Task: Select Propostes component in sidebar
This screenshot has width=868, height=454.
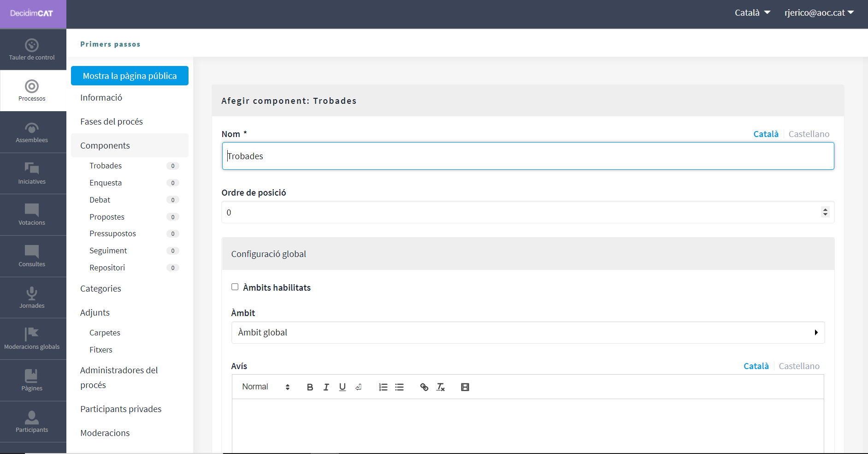Action: click(x=107, y=217)
